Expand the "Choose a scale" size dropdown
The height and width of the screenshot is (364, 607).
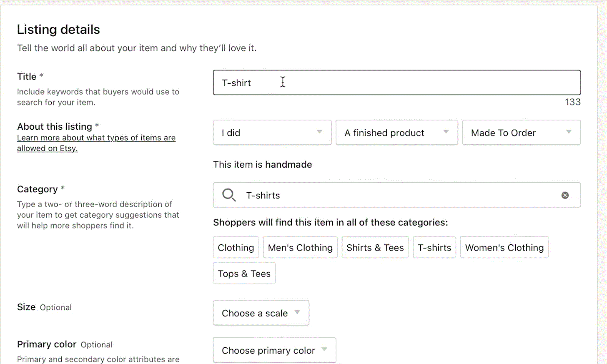[x=261, y=313]
